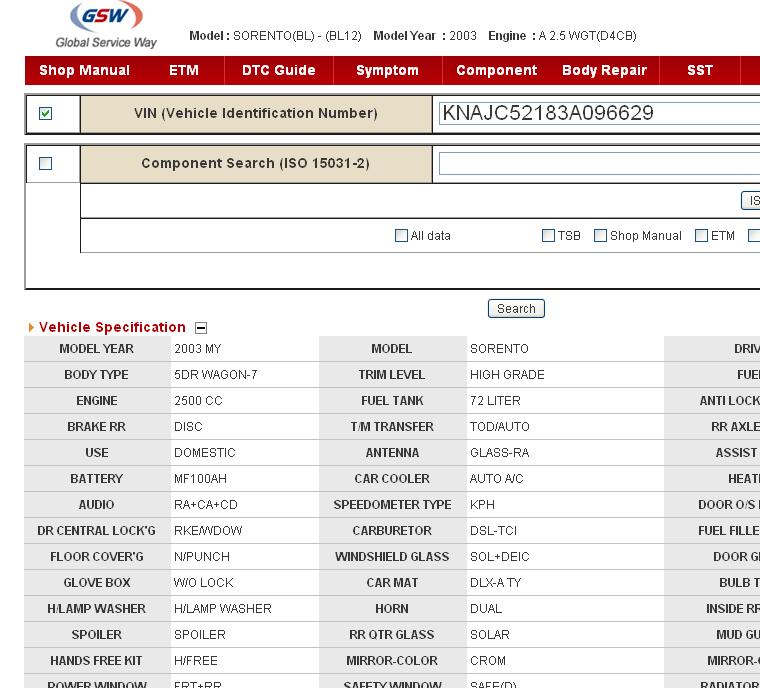Image resolution: width=760 pixels, height=688 pixels.
Task: Tick the TSB filter checkbox
Action: [x=548, y=236]
